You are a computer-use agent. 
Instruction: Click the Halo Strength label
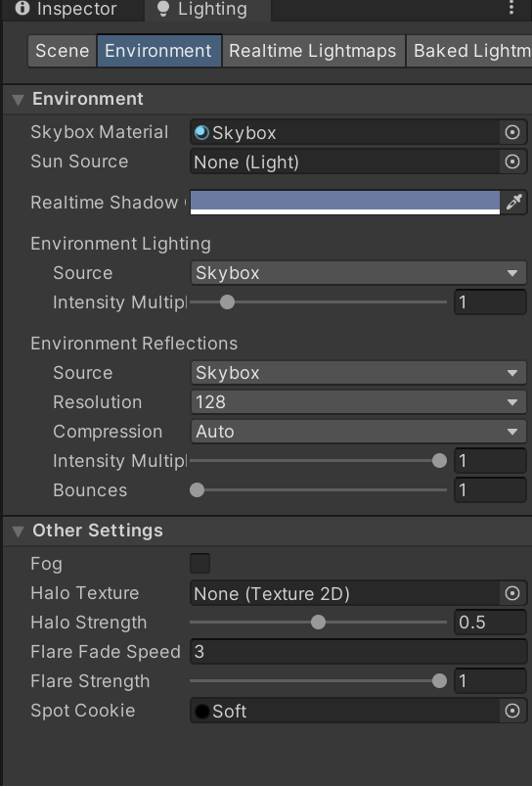[x=89, y=623]
